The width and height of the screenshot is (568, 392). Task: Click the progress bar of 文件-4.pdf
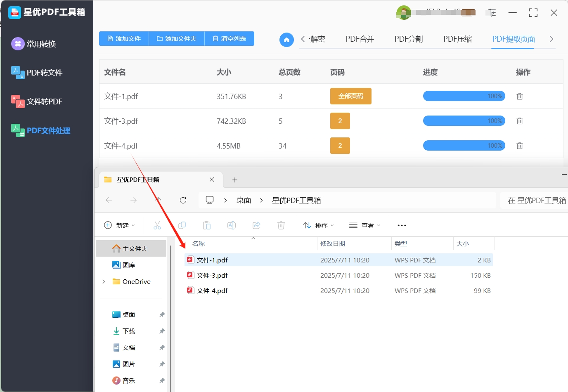coord(464,146)
